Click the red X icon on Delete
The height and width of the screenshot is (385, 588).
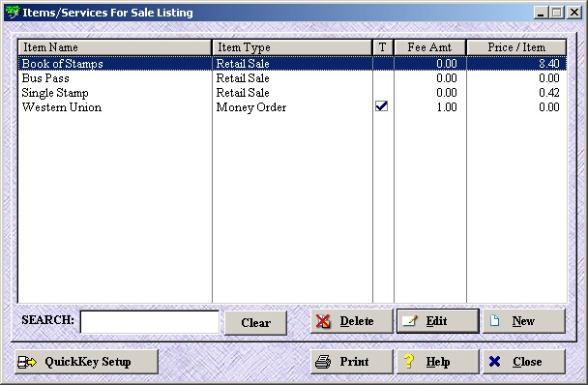pyautogui.click(x=322, y=321)
